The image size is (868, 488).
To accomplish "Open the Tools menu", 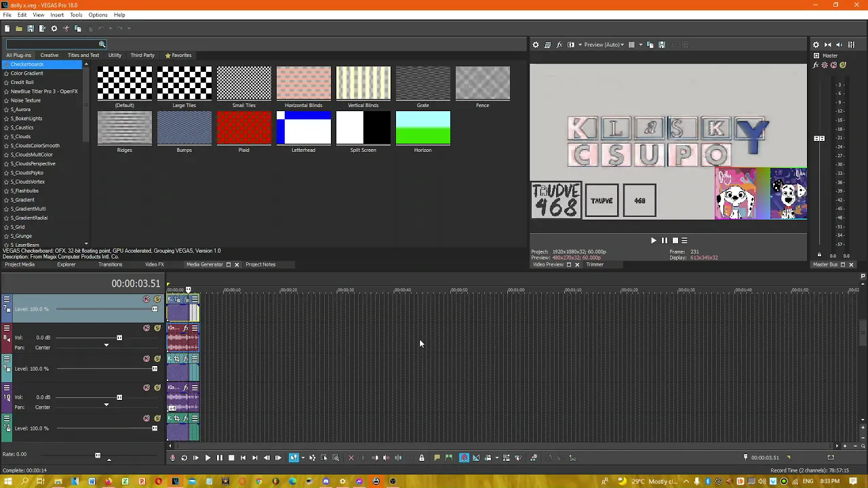I will (76, 15).
